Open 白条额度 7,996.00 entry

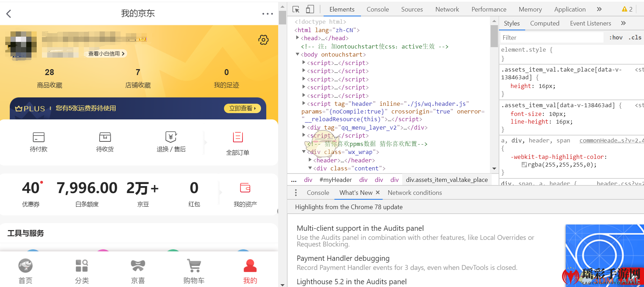(x=87, y=194)
